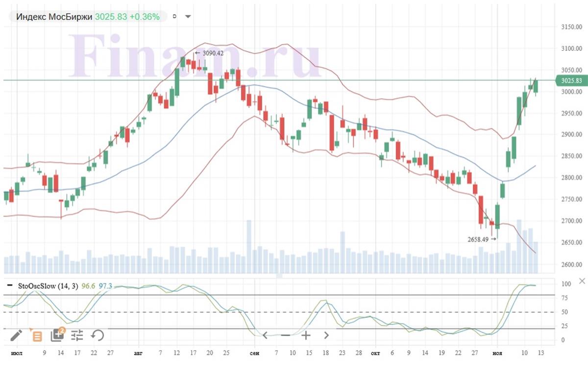Click the green oscillator value 96.6

pos(88,286)
